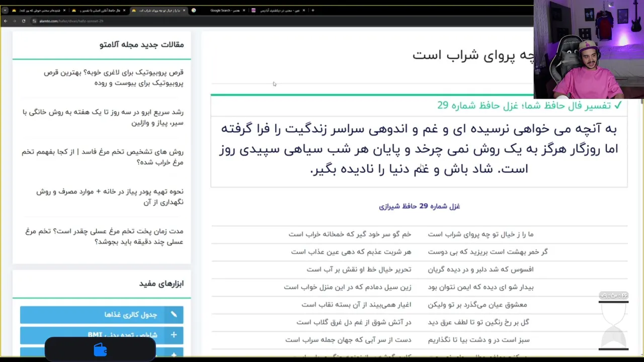
Task: Click the page title پروای شراب است
Action: 473,55
